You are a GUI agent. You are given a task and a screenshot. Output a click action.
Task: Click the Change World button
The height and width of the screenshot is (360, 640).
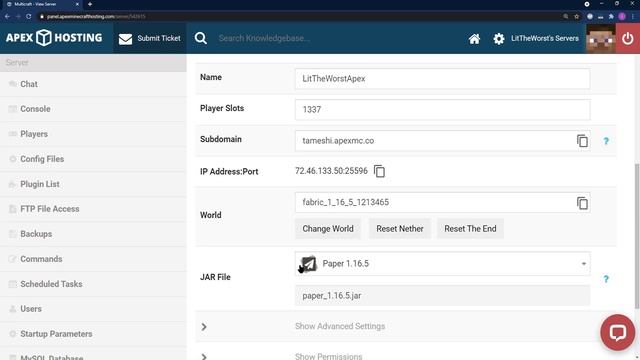[x=328, y=229]
